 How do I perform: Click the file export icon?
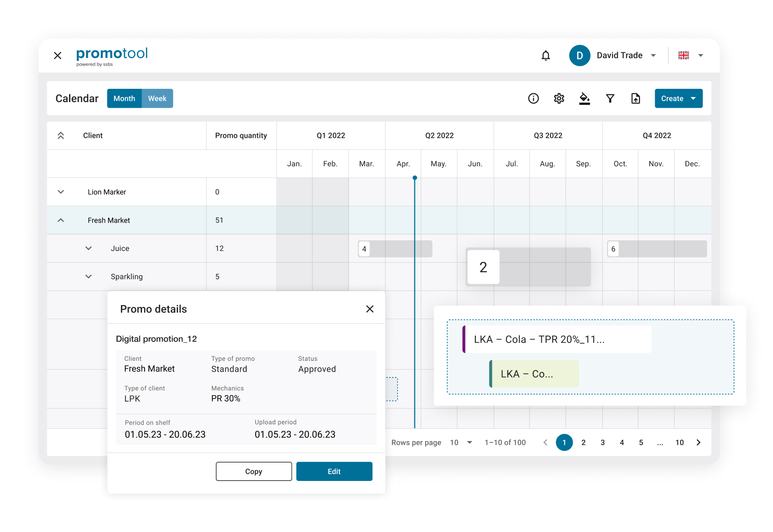click(x=635, y=99)
